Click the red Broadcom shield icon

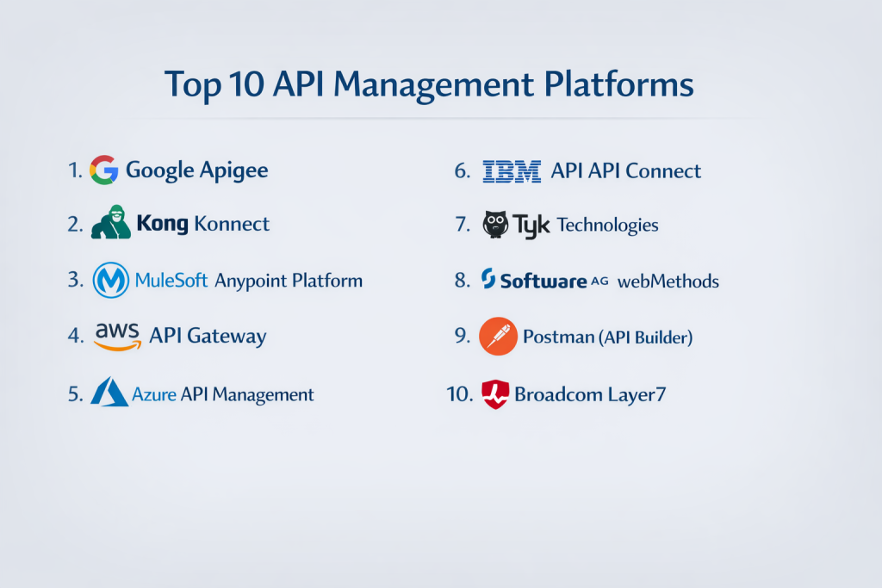495,394
